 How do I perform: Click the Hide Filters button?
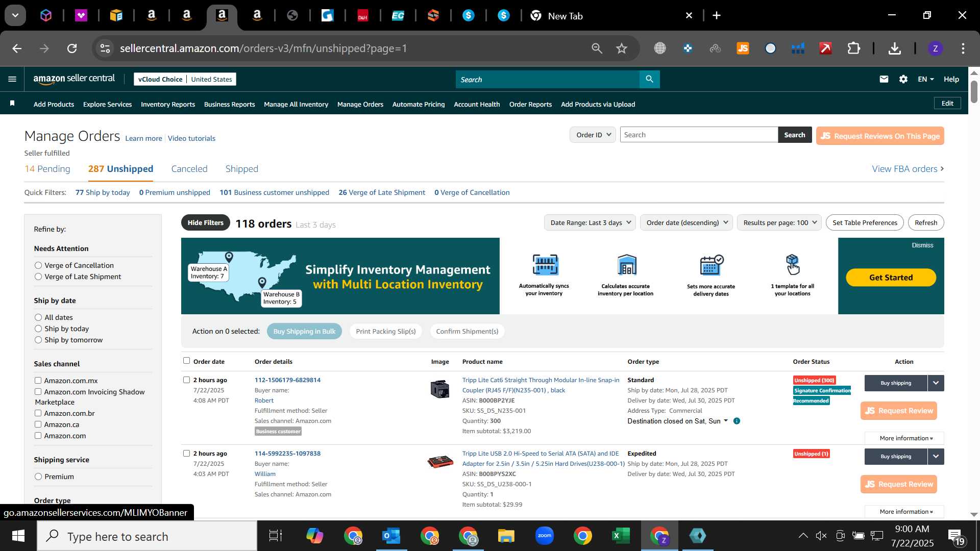pyautogui.click(x=205, y=222)
